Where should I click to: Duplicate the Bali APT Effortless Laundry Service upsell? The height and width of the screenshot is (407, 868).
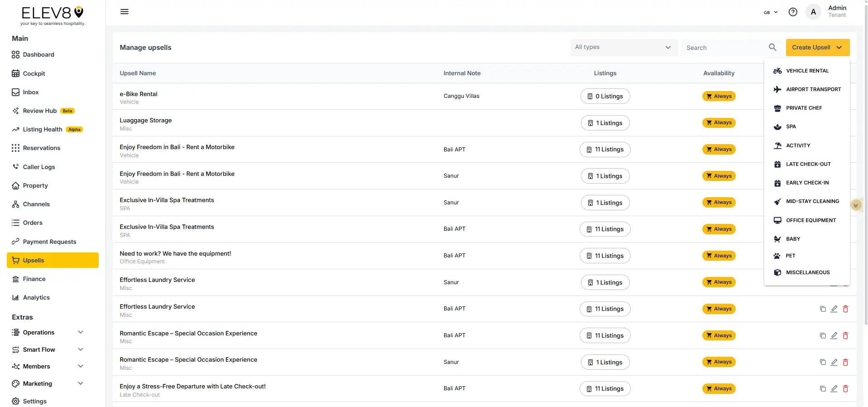(x=823, y=309)
